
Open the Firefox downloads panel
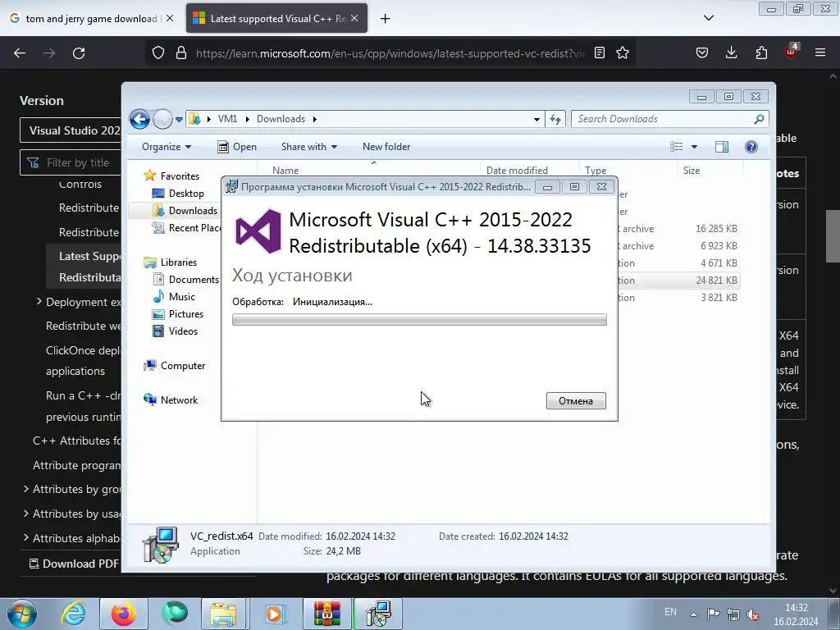coord(731,53)
